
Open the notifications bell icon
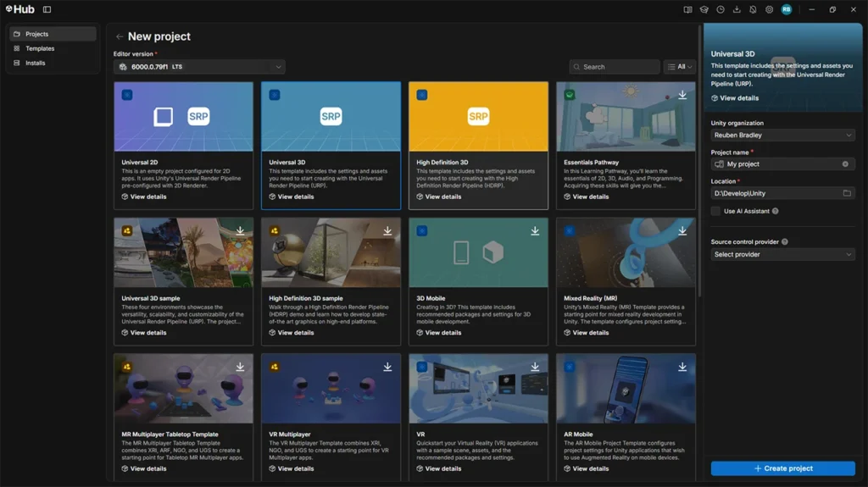[x=753, y=9]
